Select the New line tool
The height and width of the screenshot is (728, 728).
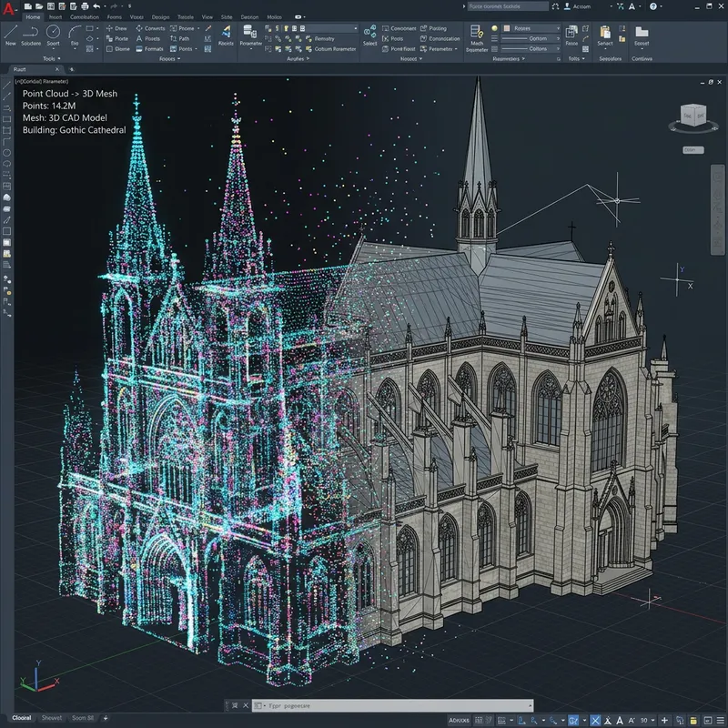(10, 34)
